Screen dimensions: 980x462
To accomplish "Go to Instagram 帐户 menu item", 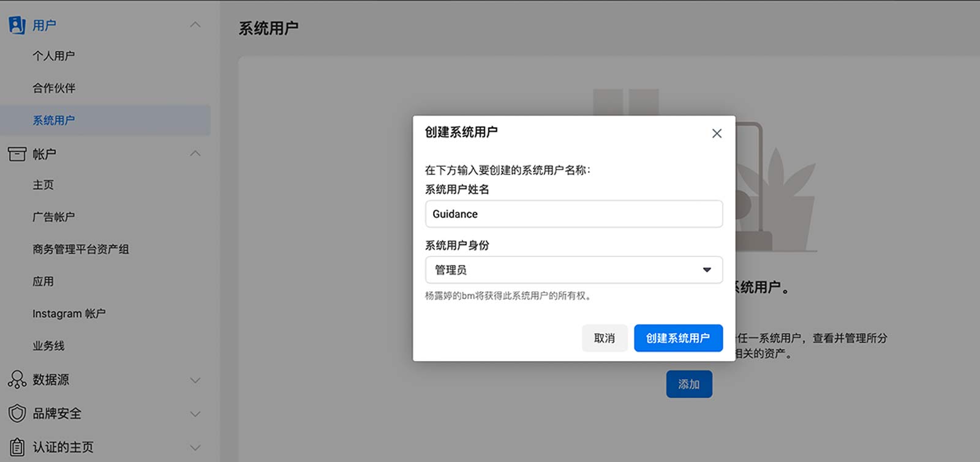I will [x=69, y=313].
